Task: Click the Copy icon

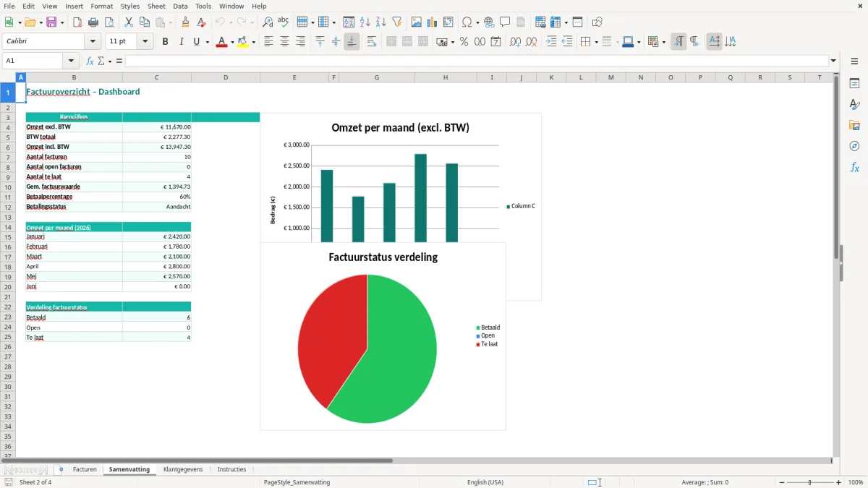Action: (145, 22)
